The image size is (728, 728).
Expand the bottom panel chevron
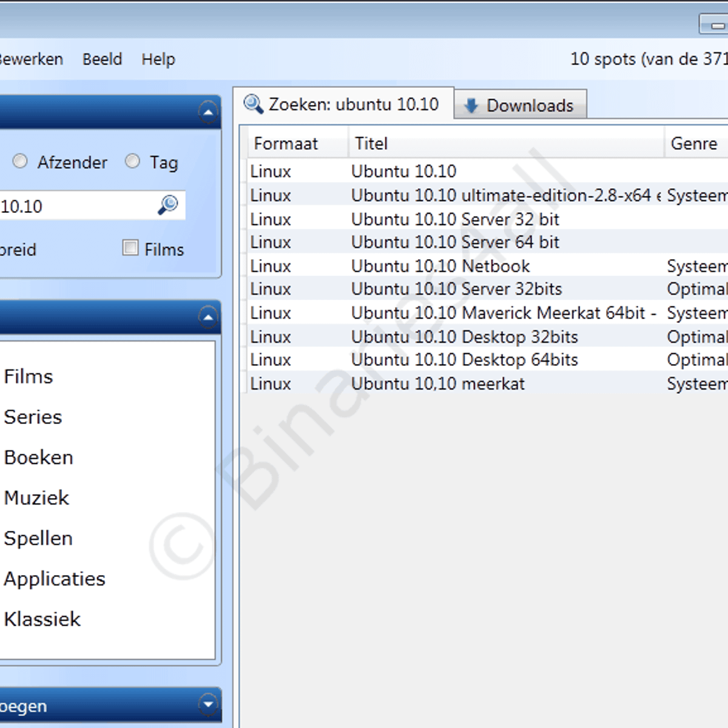pyautogui.click(x=208, y=704)
